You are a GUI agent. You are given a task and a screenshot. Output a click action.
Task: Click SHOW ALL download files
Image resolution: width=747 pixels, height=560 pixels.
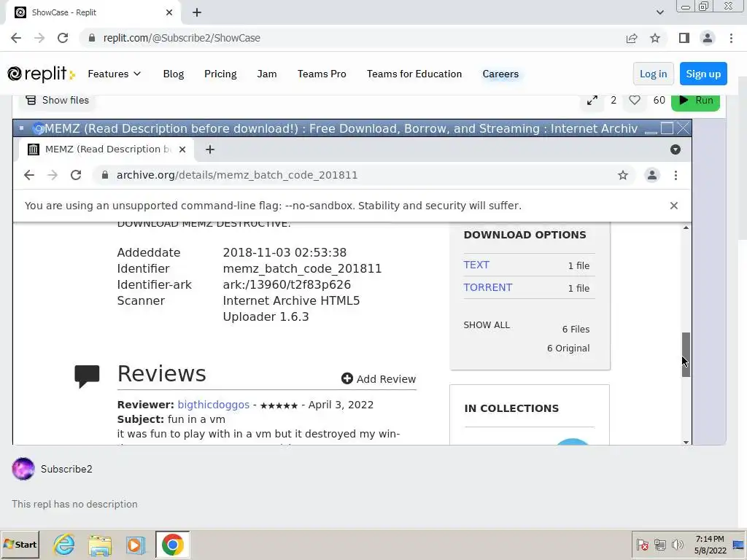click(487, 324)
